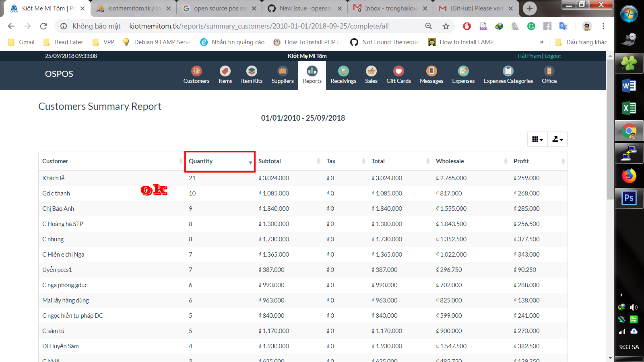Go back to the previous page

click(11, 26)
